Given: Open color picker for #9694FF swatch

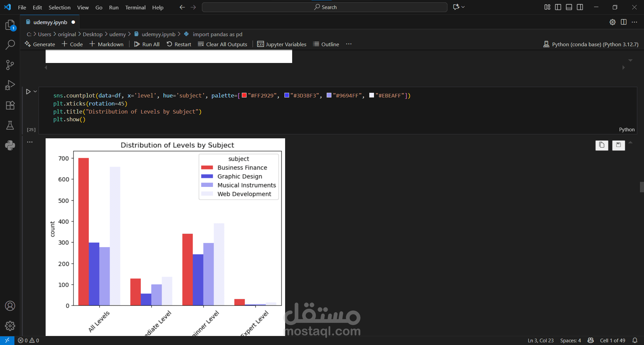Looking at the screenshot, I should [329, 95].
